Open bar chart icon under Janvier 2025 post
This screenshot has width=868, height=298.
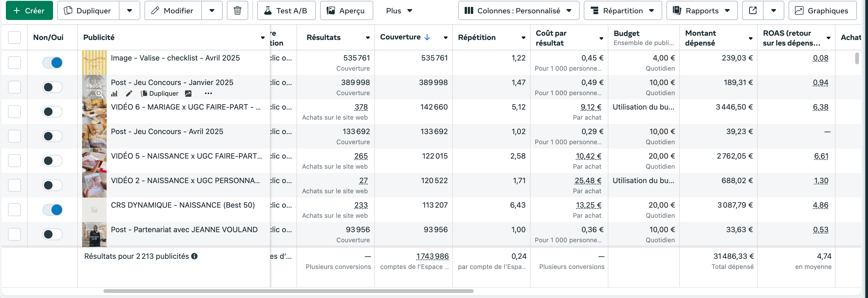[x=114, y=94]
